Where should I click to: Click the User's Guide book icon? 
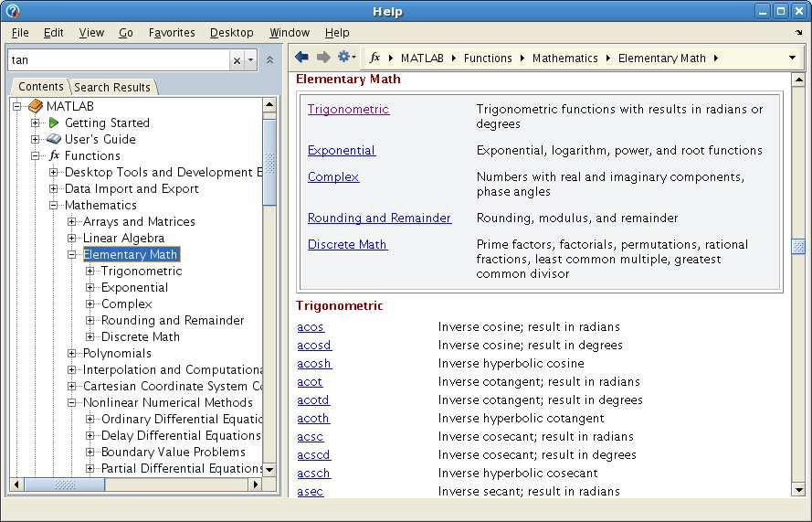pyautogui.click(x=53, y=139)
